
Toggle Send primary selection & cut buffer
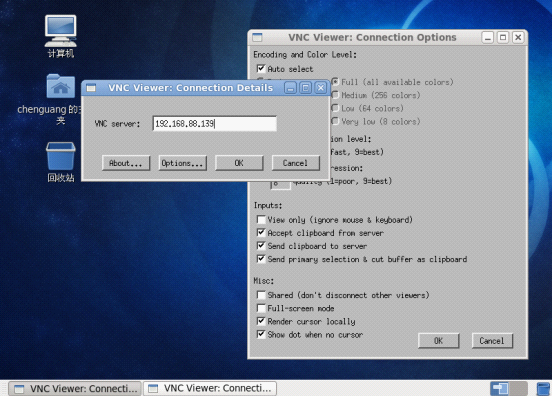pos(261,259)
